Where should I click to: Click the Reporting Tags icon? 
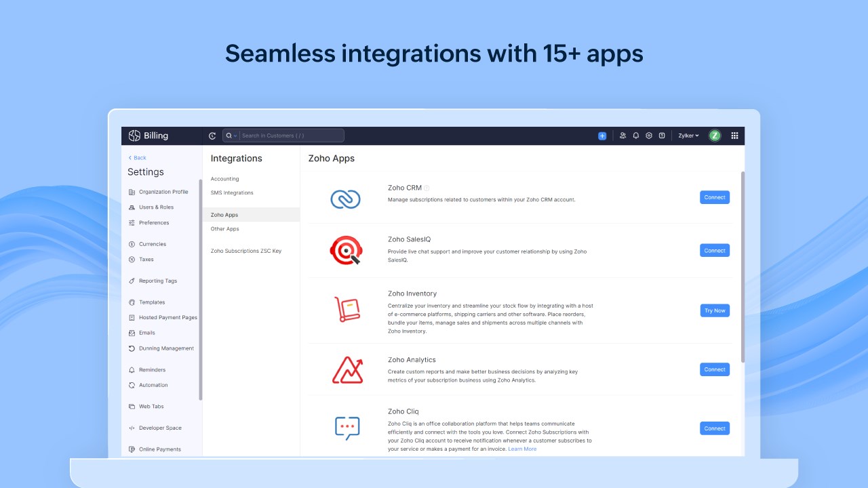132,281
